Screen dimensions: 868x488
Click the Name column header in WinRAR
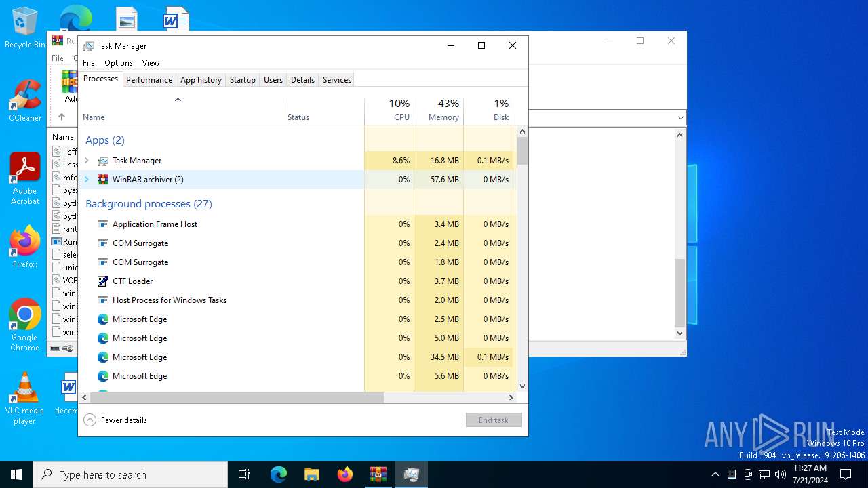63,137
